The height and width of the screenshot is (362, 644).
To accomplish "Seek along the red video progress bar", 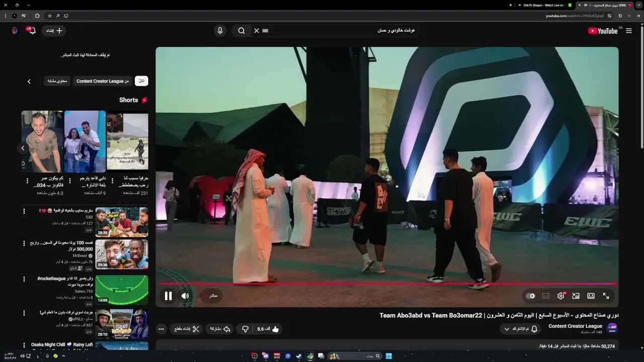I will pos(387,284).
